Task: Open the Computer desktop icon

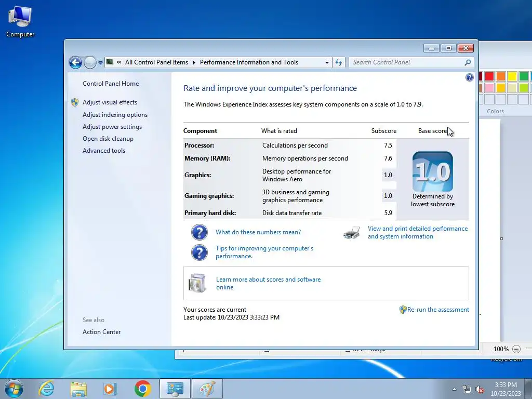Action: [20, 21]
